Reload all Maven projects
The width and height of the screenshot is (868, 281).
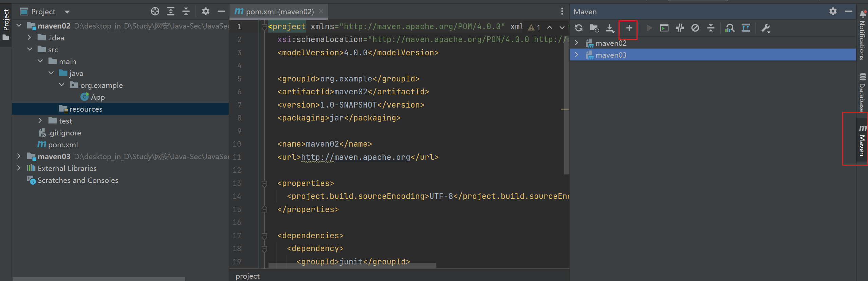click(x=579, y=28)
